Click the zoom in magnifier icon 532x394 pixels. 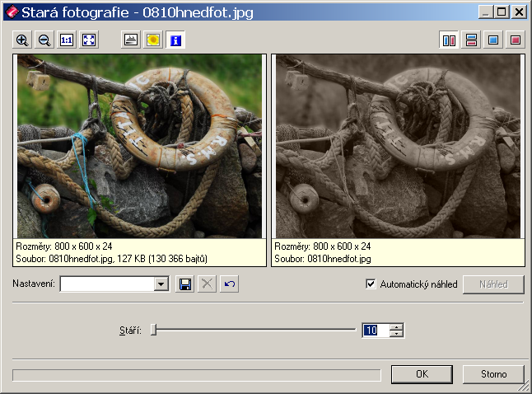pos(22,40)
